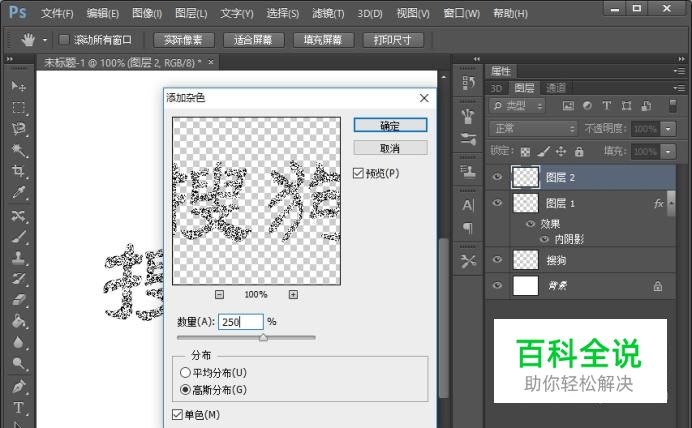The height and width of the screenshot is (428, 692).
Task: Filter layers by type layer icon
Action: 607,106
